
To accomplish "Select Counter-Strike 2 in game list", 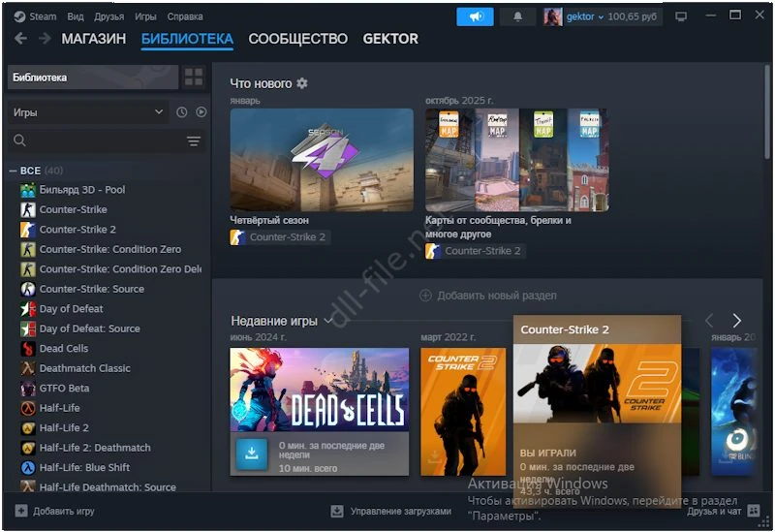I will (x=77, y=230).
